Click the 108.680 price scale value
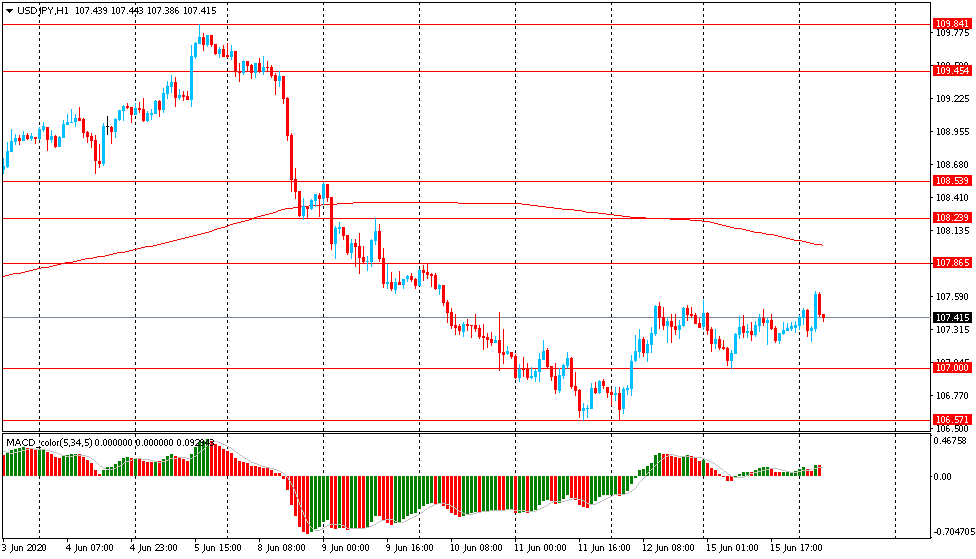976x559 pixels. coord(952,164)
